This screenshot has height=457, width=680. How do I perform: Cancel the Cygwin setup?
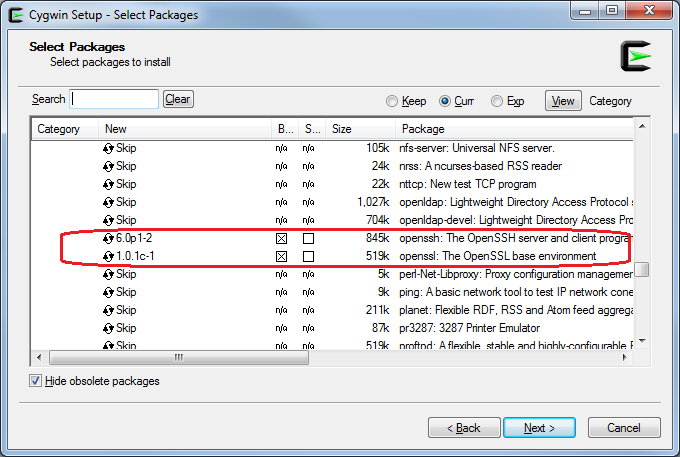(x=624, y=428)
